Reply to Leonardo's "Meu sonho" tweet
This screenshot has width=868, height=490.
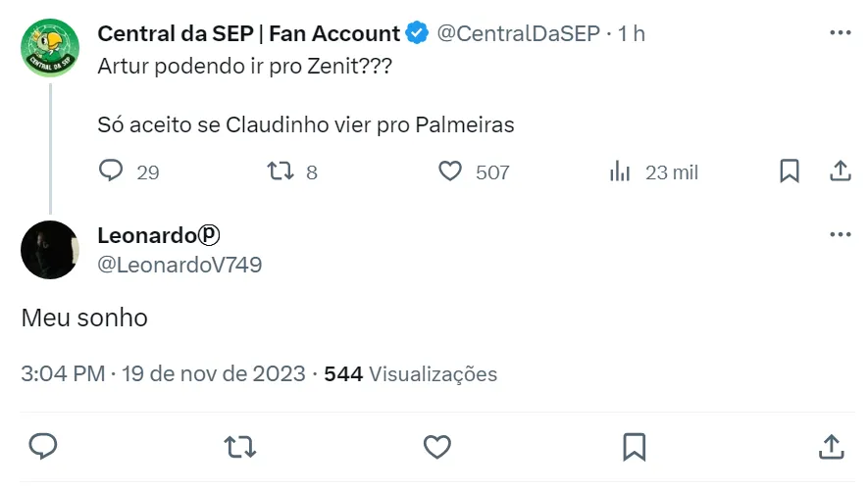[42, 447]
